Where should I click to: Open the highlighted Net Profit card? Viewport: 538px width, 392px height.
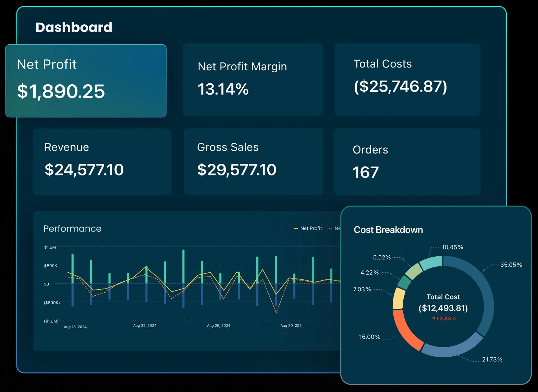[86, 81]
